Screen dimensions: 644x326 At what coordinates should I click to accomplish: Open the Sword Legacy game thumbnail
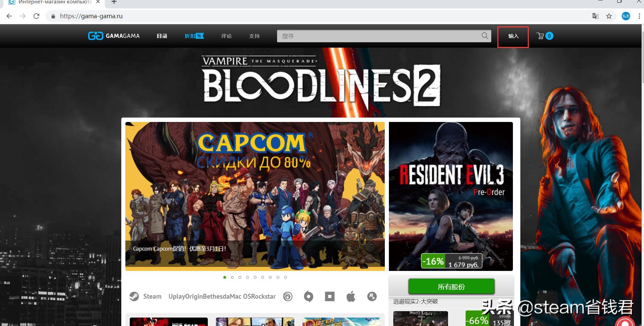coord(420,319)
